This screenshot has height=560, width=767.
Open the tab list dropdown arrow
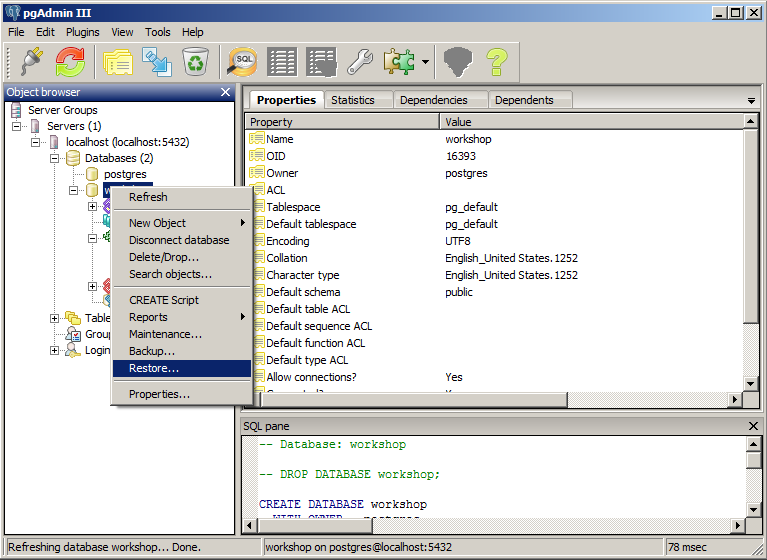pos(751,101)
